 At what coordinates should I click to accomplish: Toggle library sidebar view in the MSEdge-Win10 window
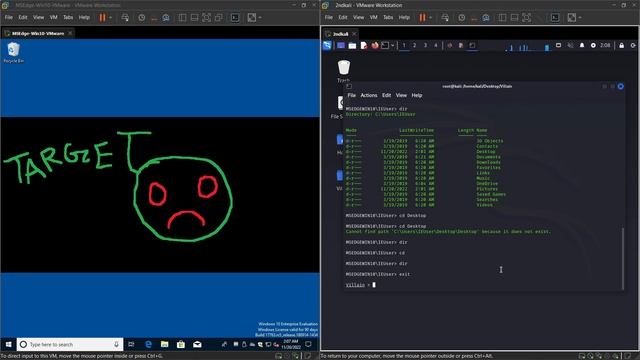click(x=182, y=18)
